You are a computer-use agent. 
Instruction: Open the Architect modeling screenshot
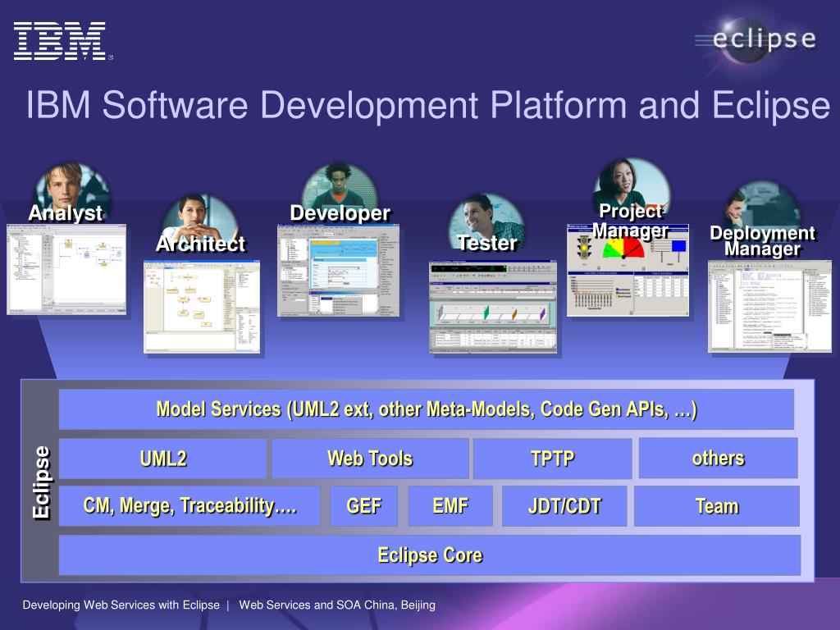pyautogui.click(x=202, y=307)
